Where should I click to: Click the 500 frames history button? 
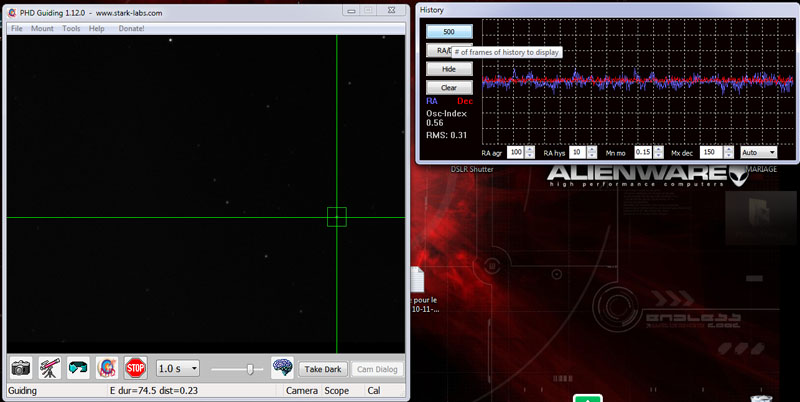pyautogui.click(x=449, y=32)
